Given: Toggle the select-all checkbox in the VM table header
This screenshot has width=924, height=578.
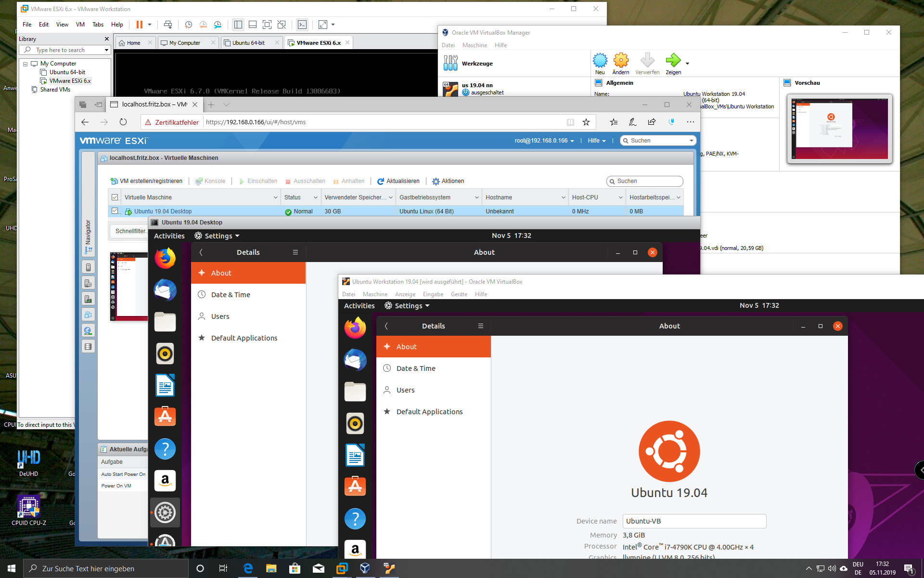Looking at the screenshot, I should (115, 197).
